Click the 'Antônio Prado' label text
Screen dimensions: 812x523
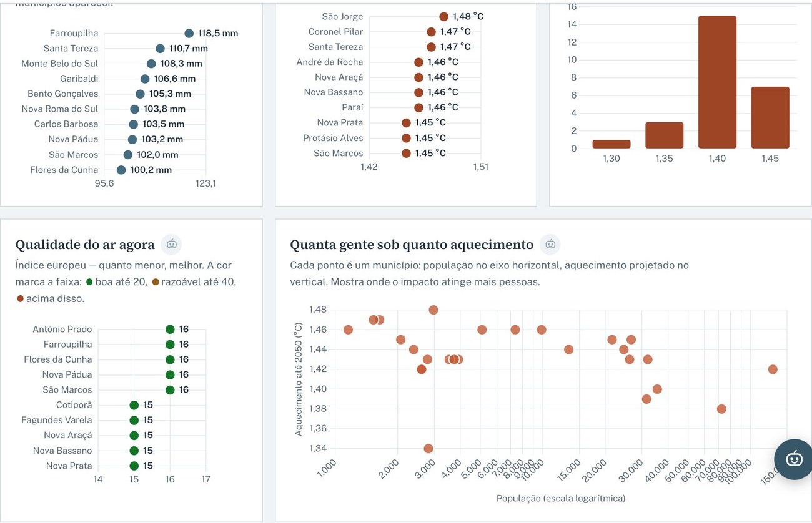tap(62, 329)
